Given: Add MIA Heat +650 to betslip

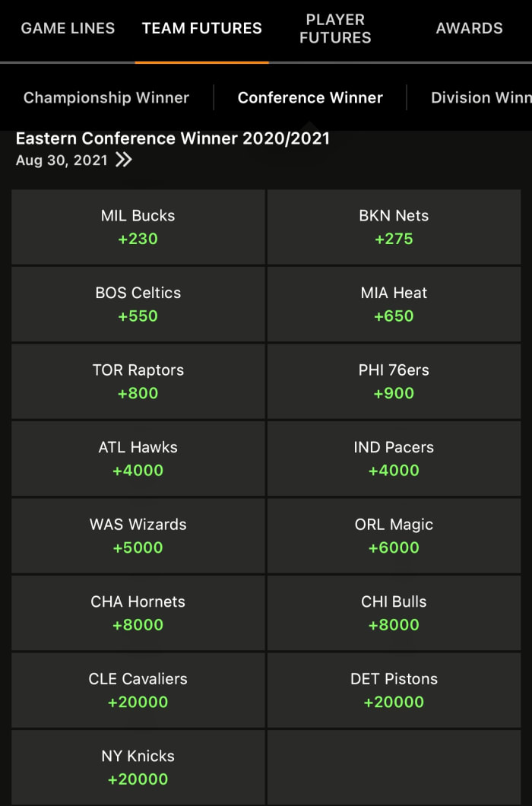Looking at the screenshot, I should point(394,304).
